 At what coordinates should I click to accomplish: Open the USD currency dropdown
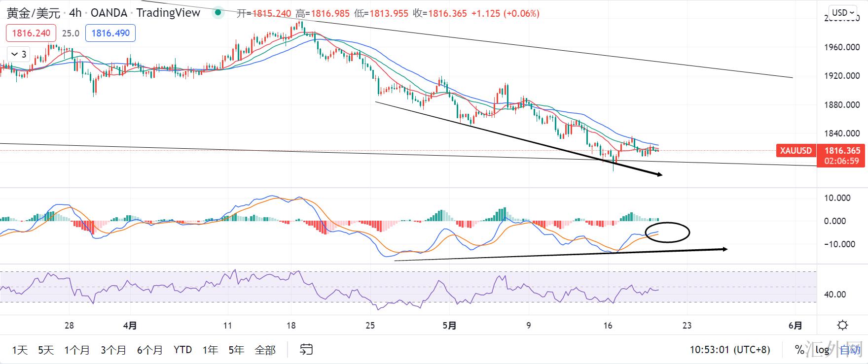pos(843,12)
